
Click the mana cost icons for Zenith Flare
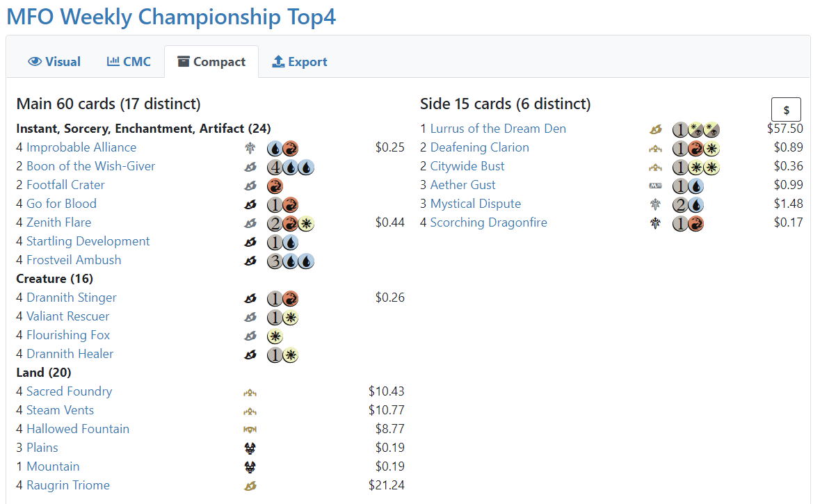[290, 223]
